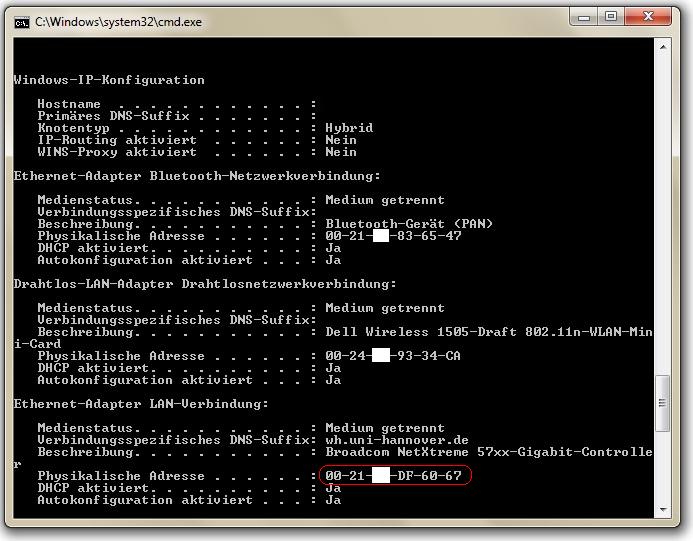
Task: Click the wrapped text i-Card
Action: 38,344
